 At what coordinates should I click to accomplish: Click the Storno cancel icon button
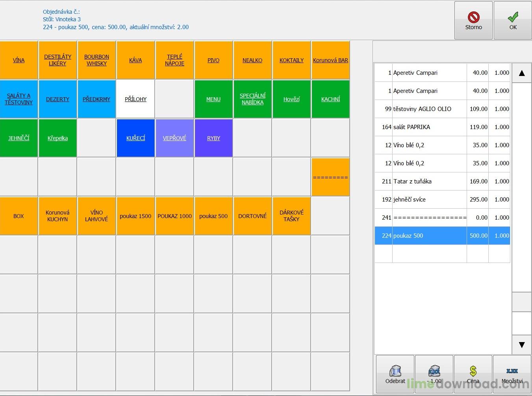point(473,20)
